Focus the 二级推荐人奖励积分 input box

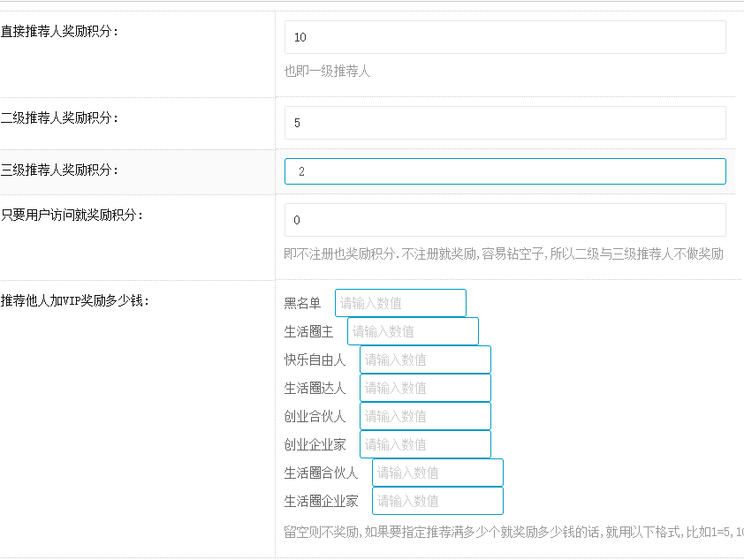505,123
